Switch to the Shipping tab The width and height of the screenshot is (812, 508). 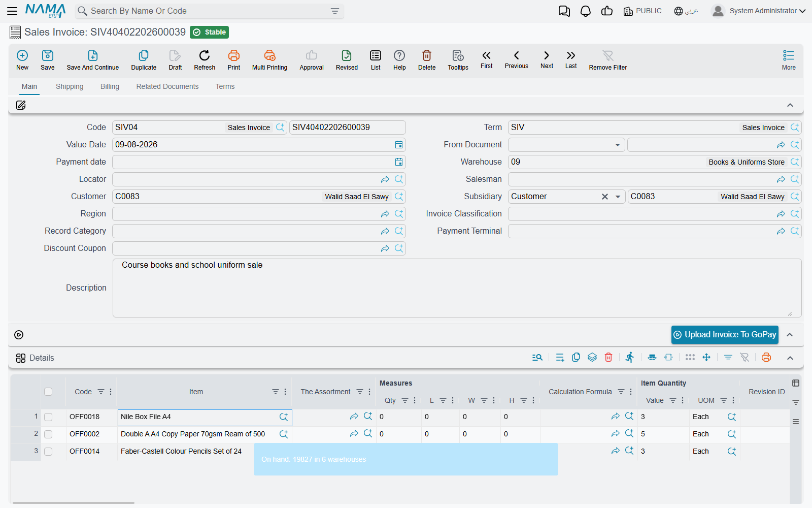(70, 86)
